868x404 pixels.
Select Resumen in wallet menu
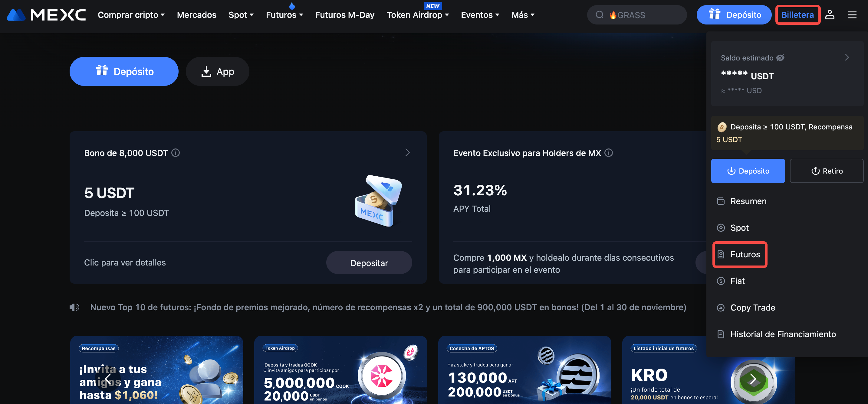787,201
